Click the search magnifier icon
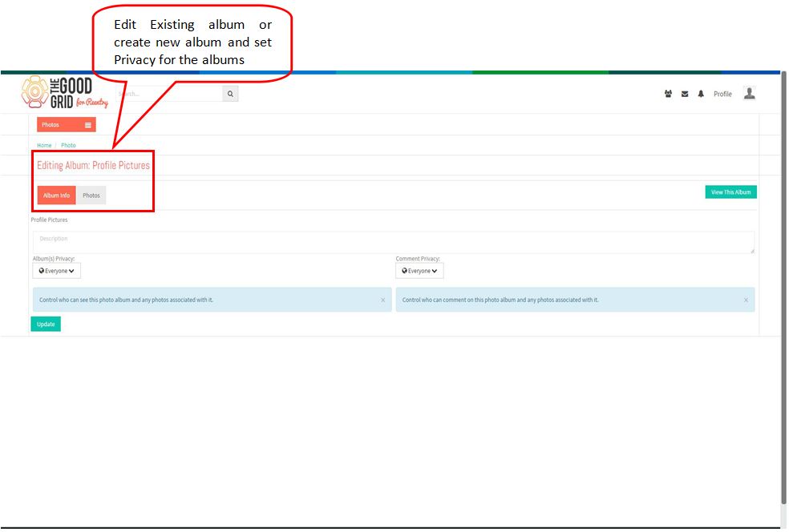This screenshot has width=789, height=532. (x=230, y=94)
